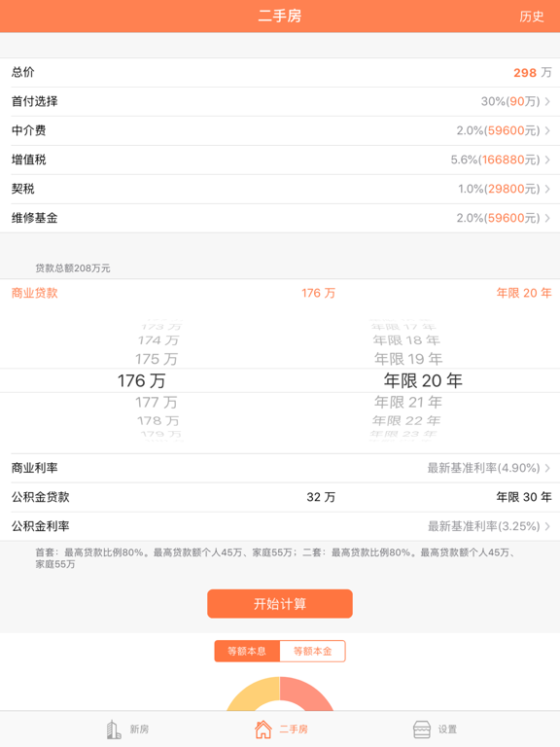Open agency fee 2.0%(59600元) value

498,130
